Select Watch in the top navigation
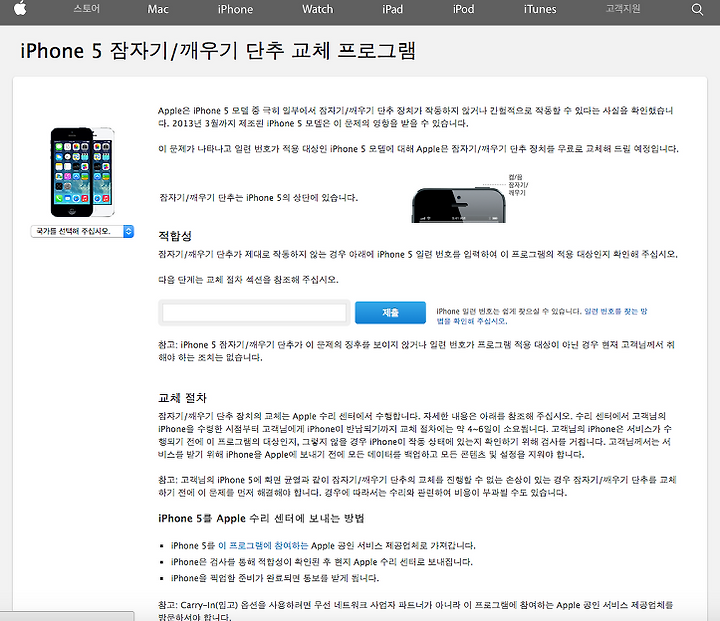The height and width of the screenshot is (621, 720). point(317,9)
